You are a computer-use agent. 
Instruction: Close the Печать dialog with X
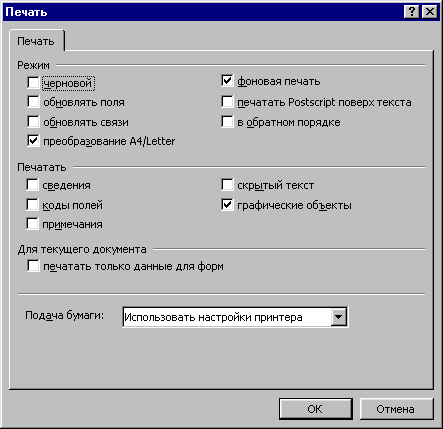[429, 12]
